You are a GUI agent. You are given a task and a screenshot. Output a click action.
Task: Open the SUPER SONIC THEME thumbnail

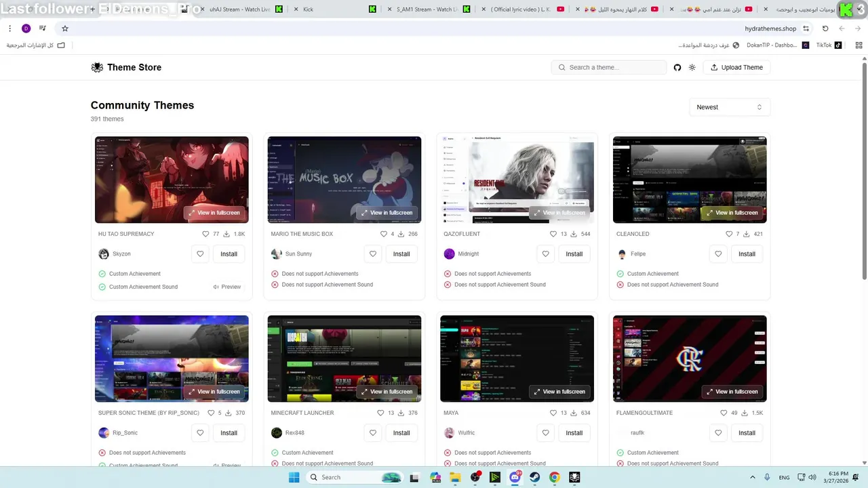[172, 359]
